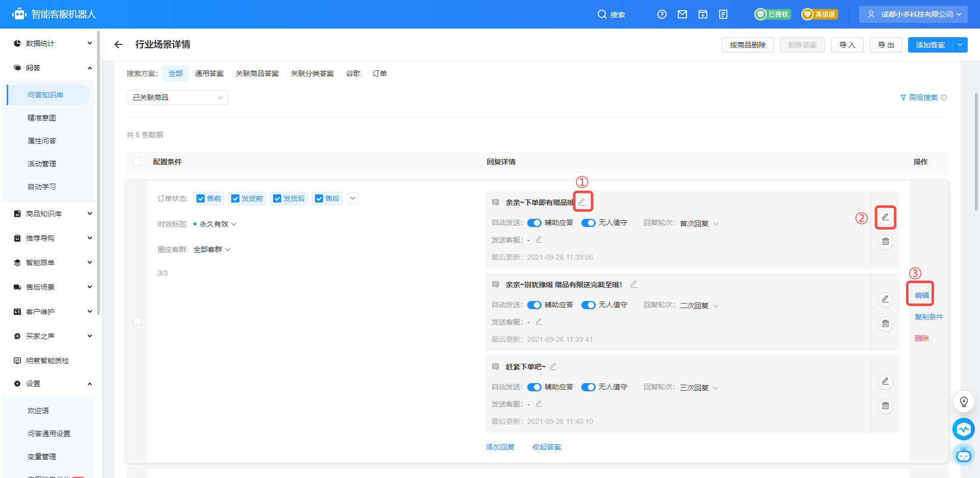Image resolution: width=980 pixels, height=478 pixels.
Task: Expand the order status dropdown arrow after 售后
Action: 353,198
